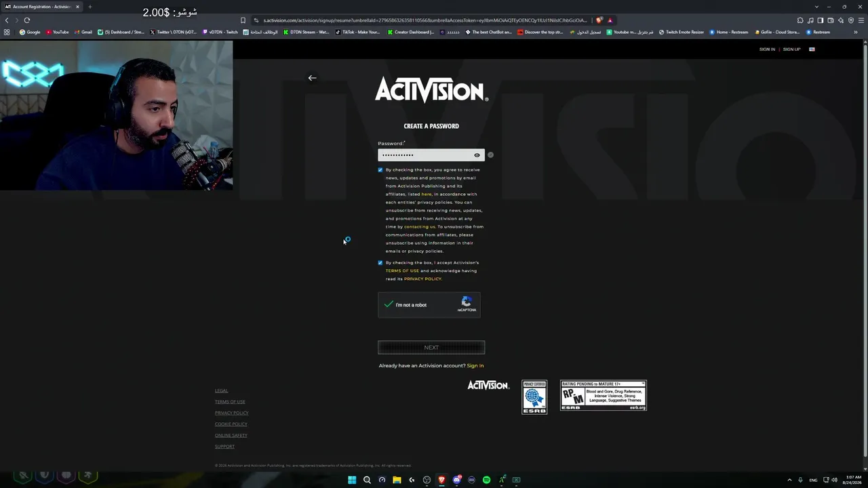Viewport: 868px width, 488px height.
Task: Click the NEXT button
Action: coord(431,348)
